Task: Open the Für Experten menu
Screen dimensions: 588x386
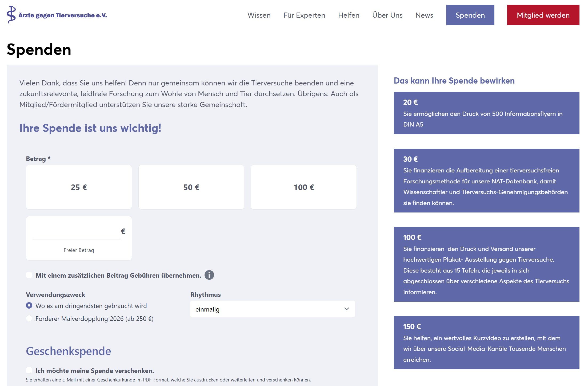Action: pos(304,15)
